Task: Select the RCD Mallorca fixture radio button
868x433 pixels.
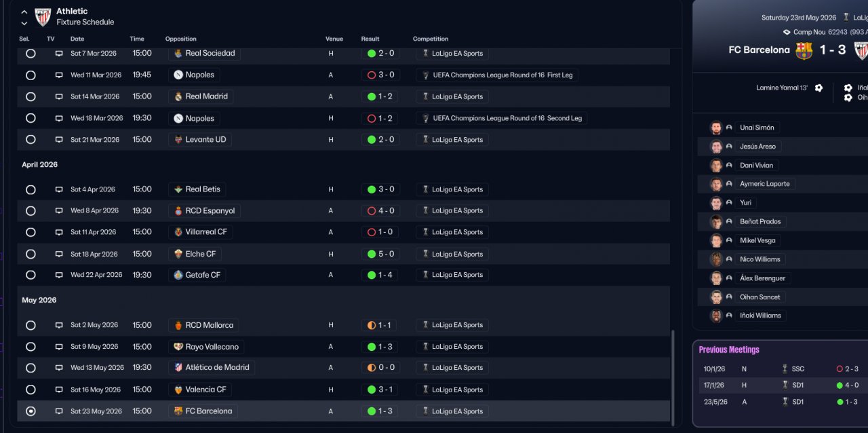Action: pyautogui.click(x=31, y=325)
